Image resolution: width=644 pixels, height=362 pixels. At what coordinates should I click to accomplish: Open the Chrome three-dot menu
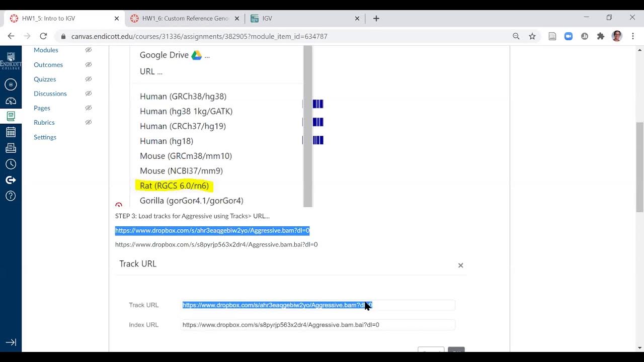(x=633, y=36)
